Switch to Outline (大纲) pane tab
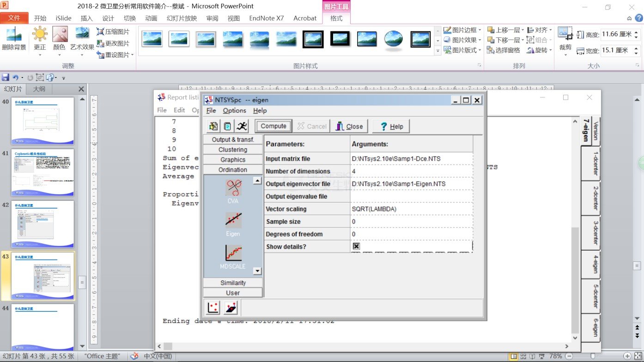644x362 pixels. pyautogui.click(x=39, y=89)
